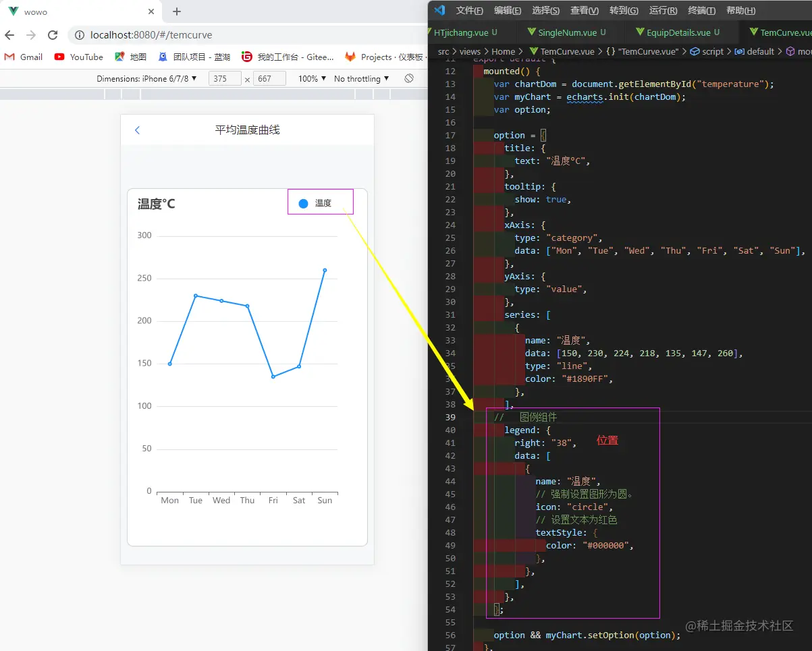Click line number 39 in the gutter
Screen dimensions: 812x651
tap(450, 418)
